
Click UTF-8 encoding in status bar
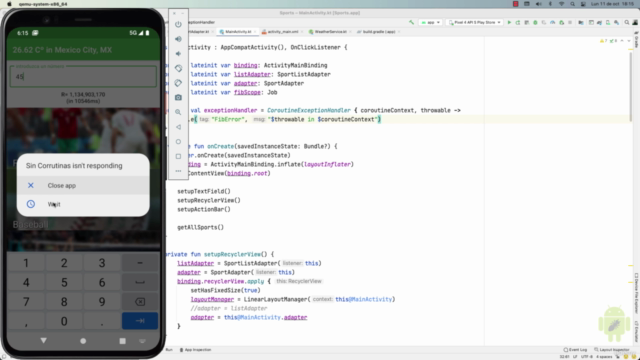tap(587, 357)
